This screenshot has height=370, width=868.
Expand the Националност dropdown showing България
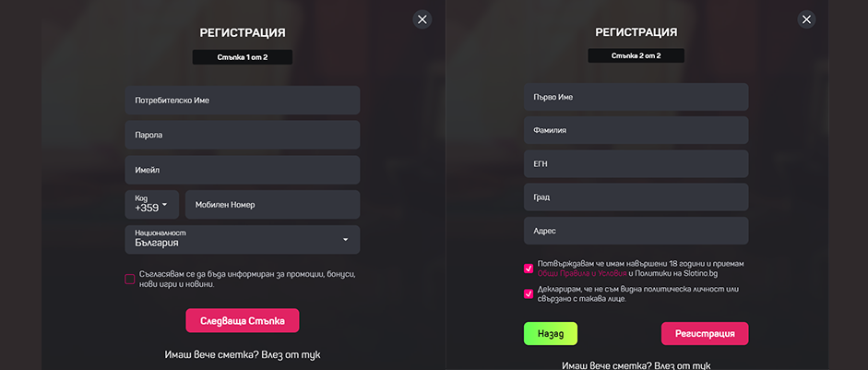coord(242,239)
